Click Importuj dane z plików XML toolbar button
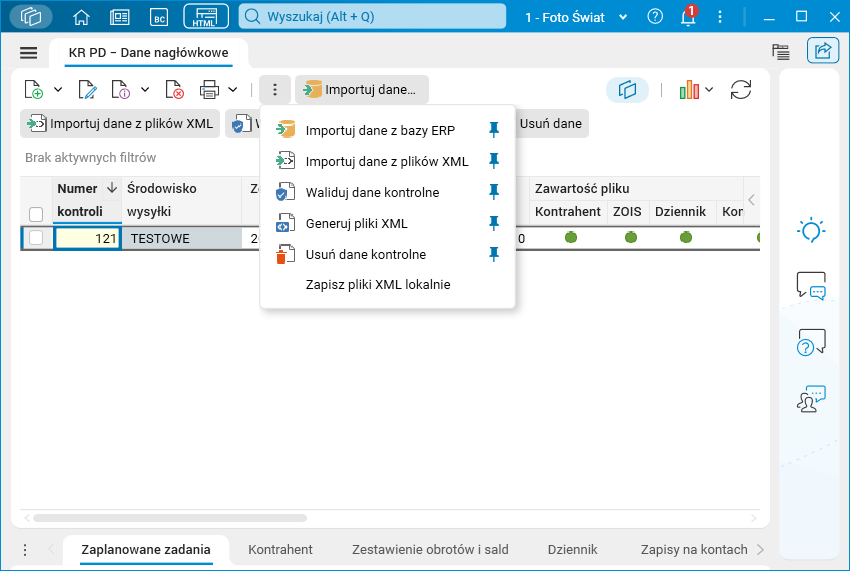This screenshot has width=850, height=571. (x=120, y=124)
